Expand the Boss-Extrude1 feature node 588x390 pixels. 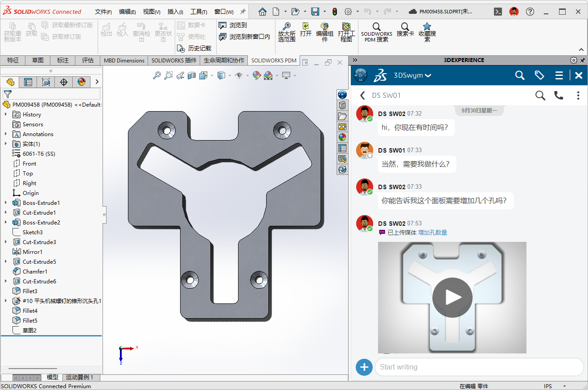(x=6, y=203)
